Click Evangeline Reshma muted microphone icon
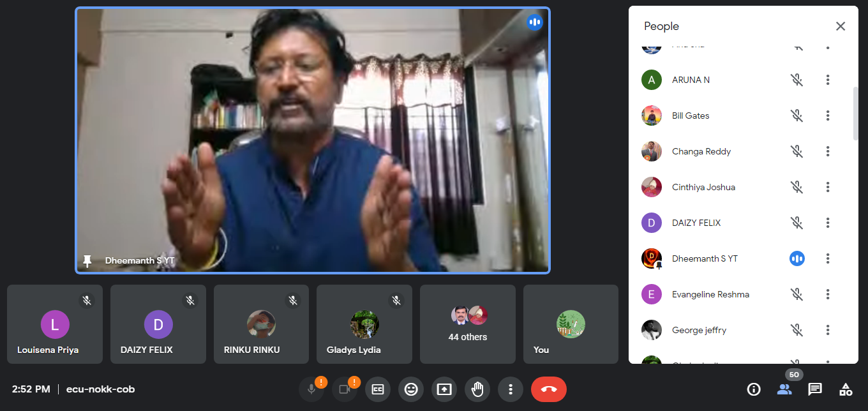This screenshot has height=411, width=868. (797, 294)
